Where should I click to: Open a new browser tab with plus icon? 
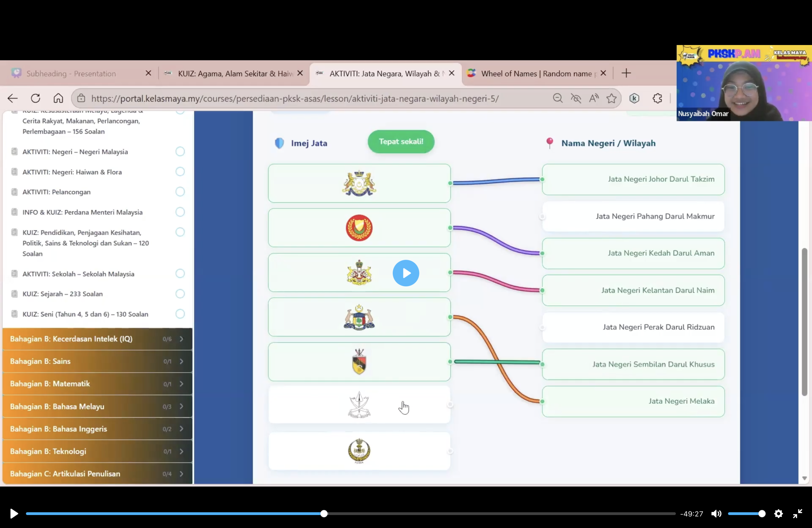coord(626,73)
